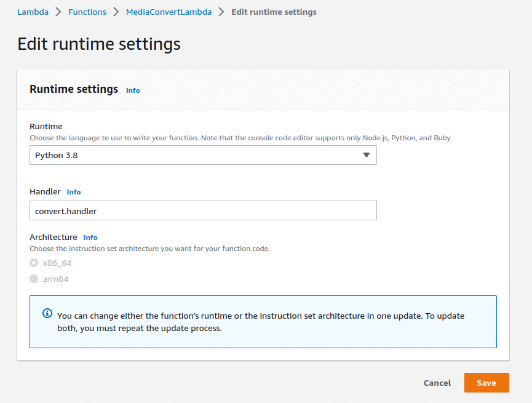
Task: Click the Edit runtime settings breadcrumb item
Action: tap(274, 12)
